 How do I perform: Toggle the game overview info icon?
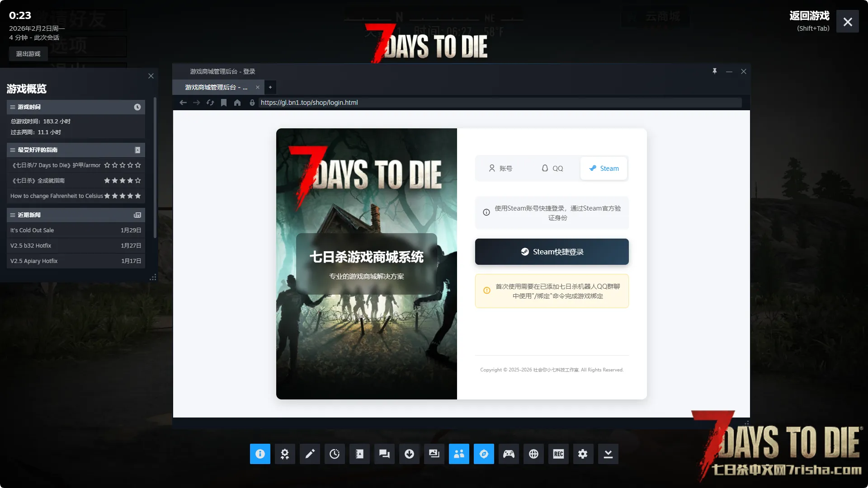(x=260, y=454)
